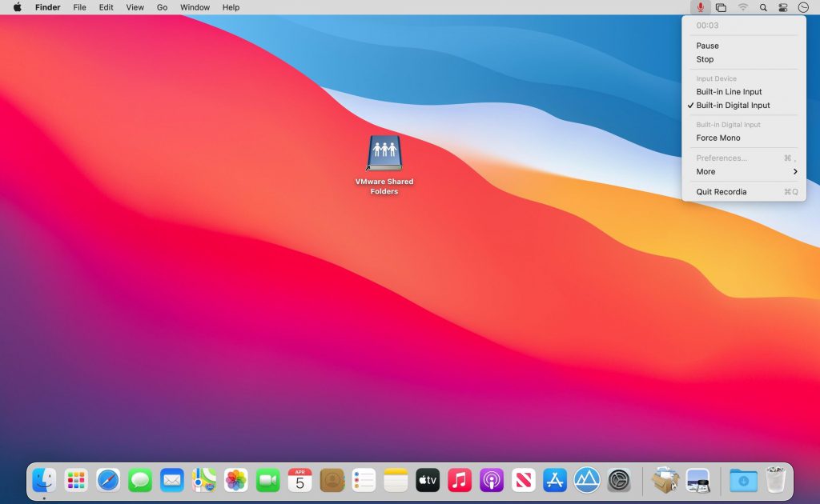Open the Apple TV app icon

point(428,480)
